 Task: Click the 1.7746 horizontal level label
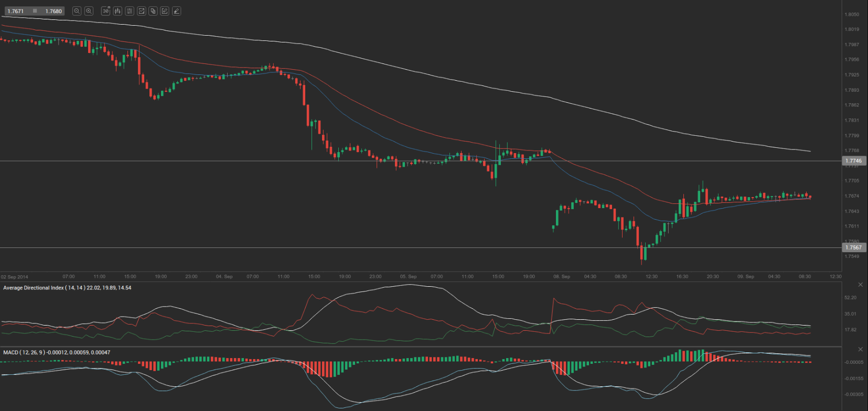[x=854, y=161]
